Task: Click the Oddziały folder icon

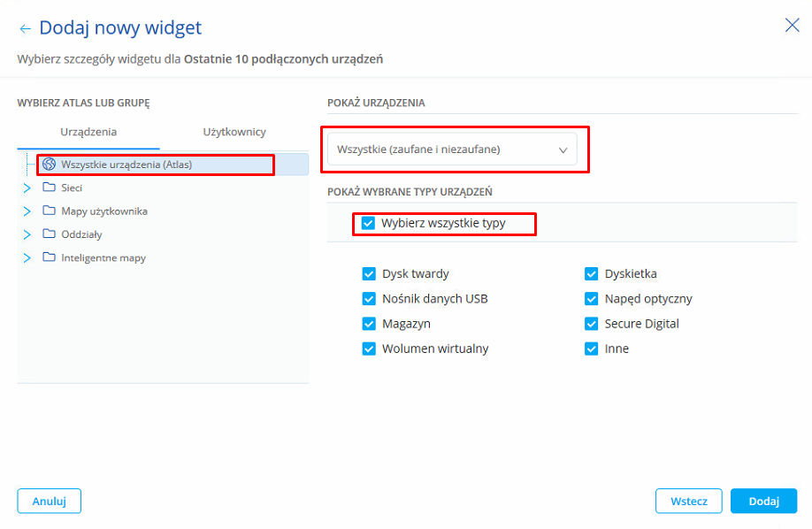Action: tap(50, 234)
